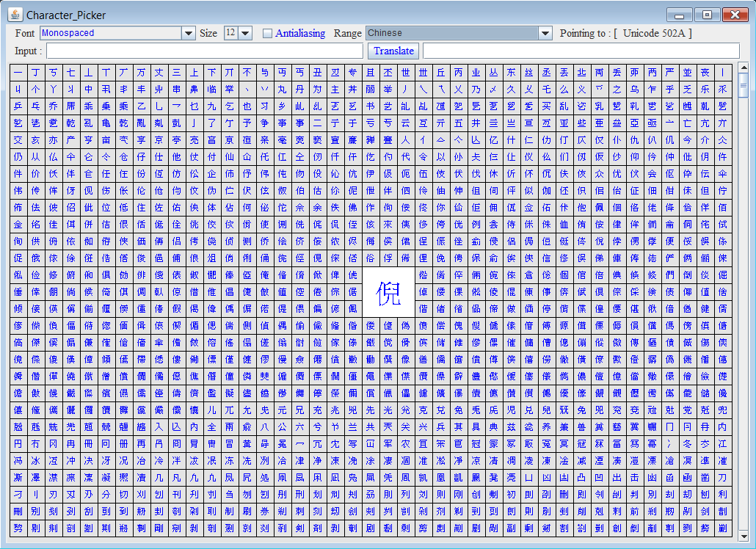756x549 pixels.
Task: Minimize the Character_Picker window
Action: point(680,15)
